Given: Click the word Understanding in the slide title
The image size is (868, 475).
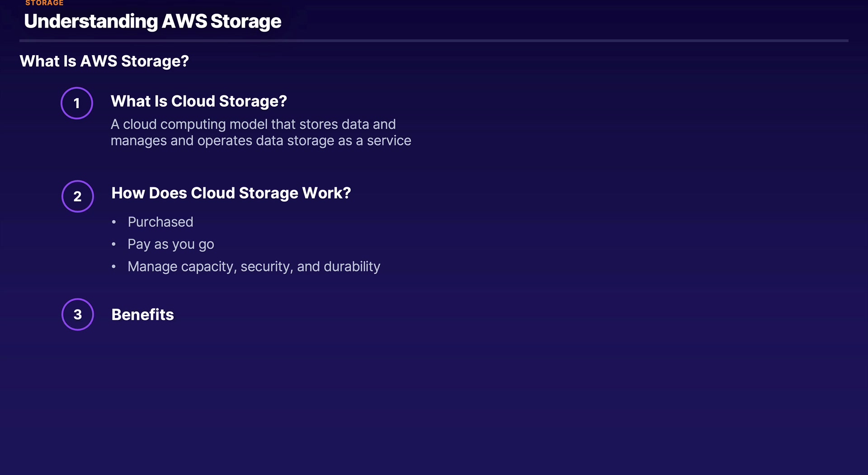Looking at the screenshot, I should [91, 21].
